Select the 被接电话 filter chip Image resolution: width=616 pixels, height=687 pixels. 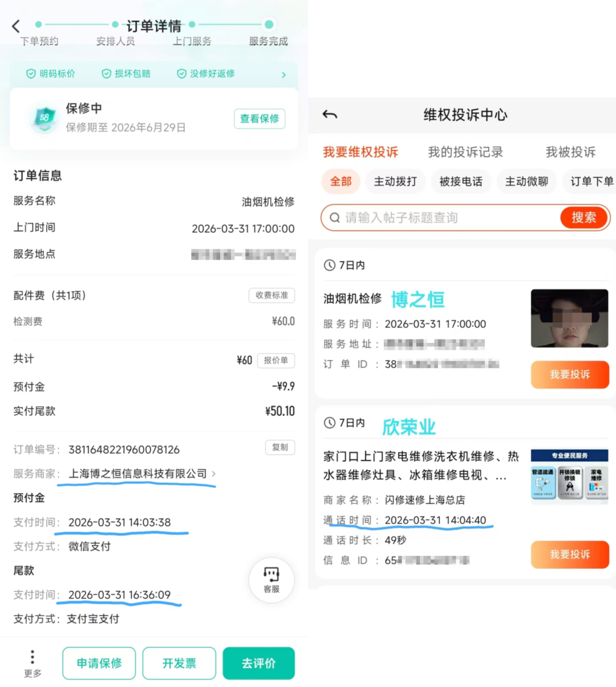pyautogui.click(x=461, y=181)
